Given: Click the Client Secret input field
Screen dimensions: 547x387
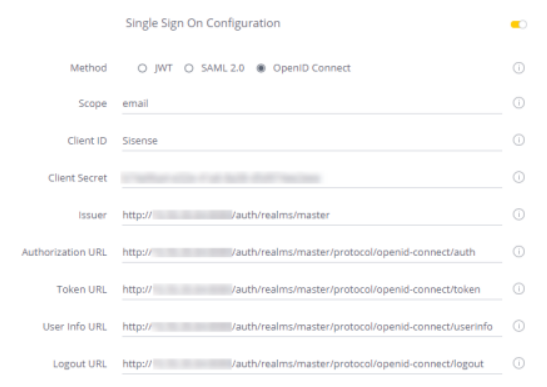Looking at the screenshot, I should (312, 178).
